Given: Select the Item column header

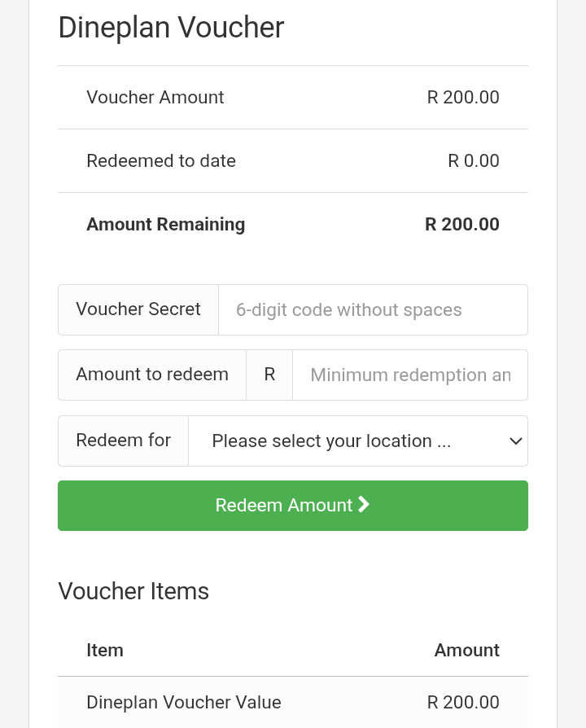Looking at the screenshot, I should click(x=105, y=650).
